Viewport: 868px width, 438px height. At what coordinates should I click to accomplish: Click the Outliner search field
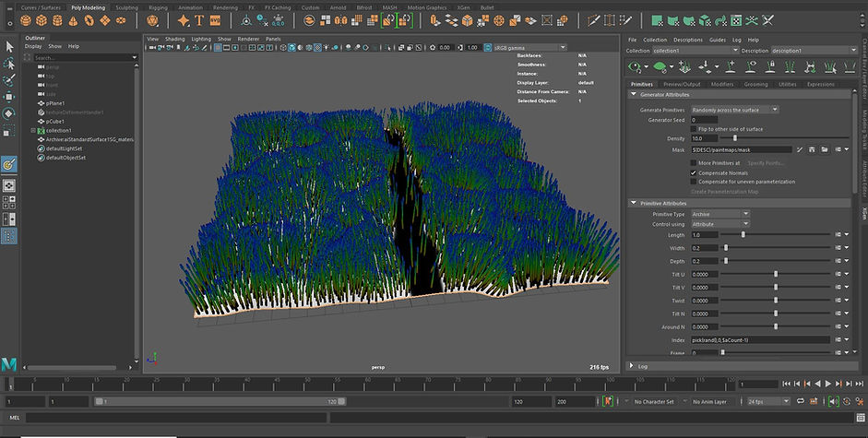point(85,57)
